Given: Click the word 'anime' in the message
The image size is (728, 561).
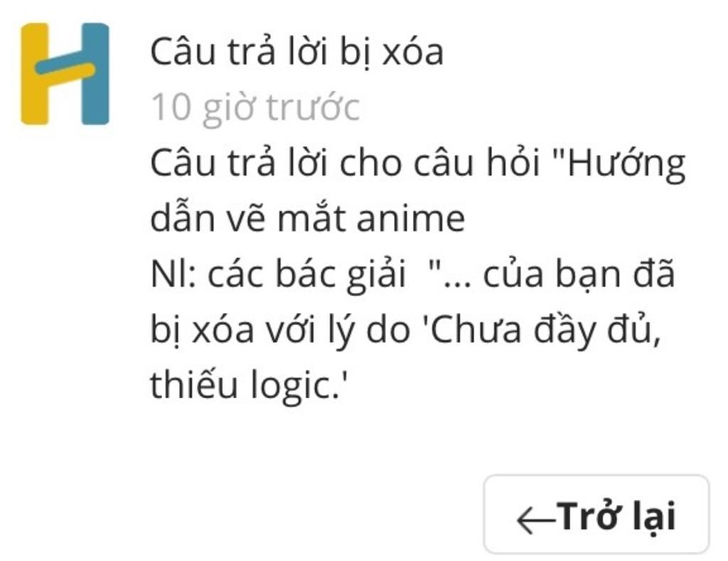Looking at the screenshot, I should [x=410, y=219].
